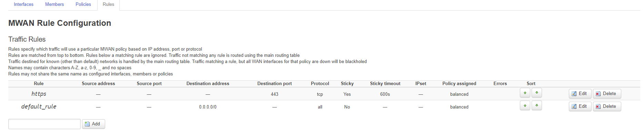This screenshot has height=134, width=644.
Task: Move the https rule up
Action: [525, 93]
